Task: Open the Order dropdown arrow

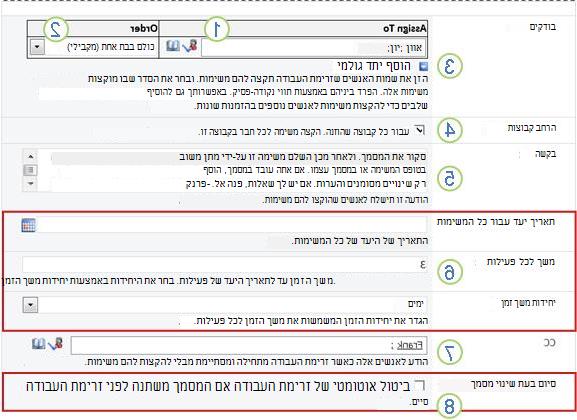Action: 37,47
